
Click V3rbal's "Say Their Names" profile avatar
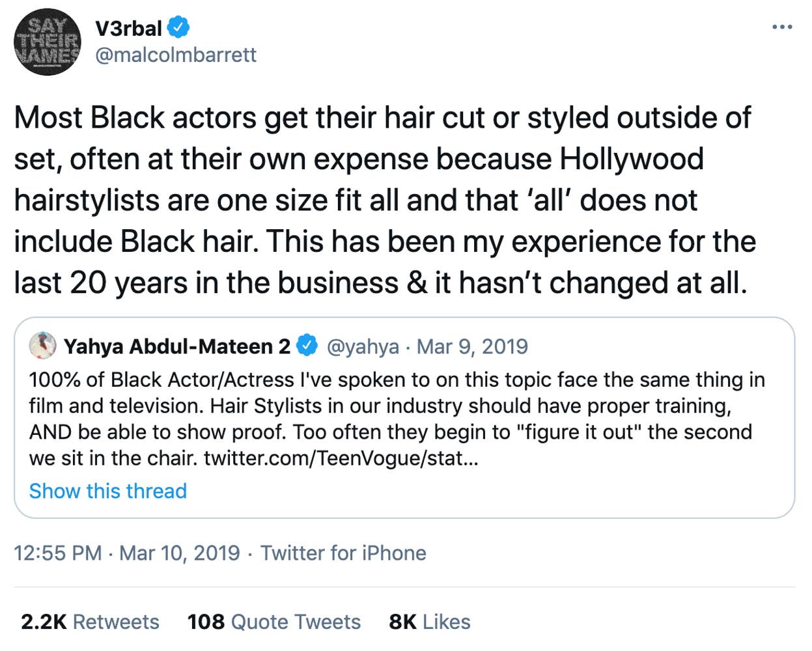pyautogui.click(x=47, y=42)
